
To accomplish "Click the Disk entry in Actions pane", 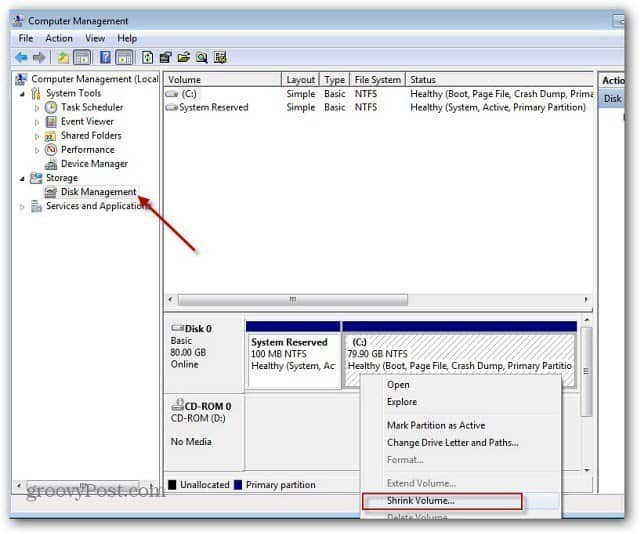I will pos(612,99).
